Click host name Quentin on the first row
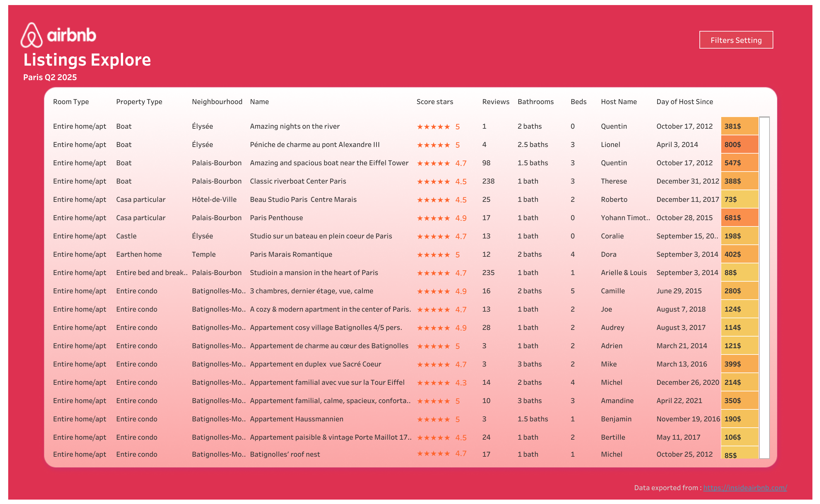Screen dimensions: 820x504 coord(614,126)
